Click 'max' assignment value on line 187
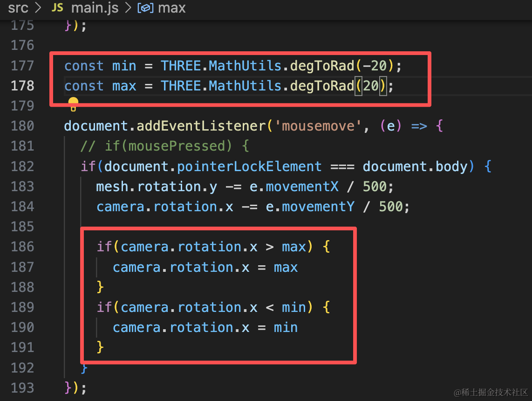This screenshot has width=532, height=401. click(x=286, y=268)
